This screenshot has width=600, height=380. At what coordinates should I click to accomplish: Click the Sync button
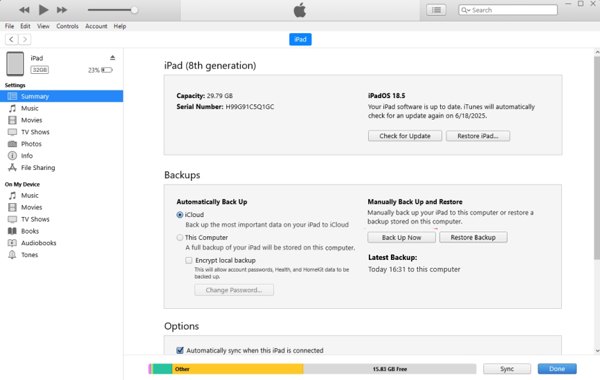pos(507,369)
